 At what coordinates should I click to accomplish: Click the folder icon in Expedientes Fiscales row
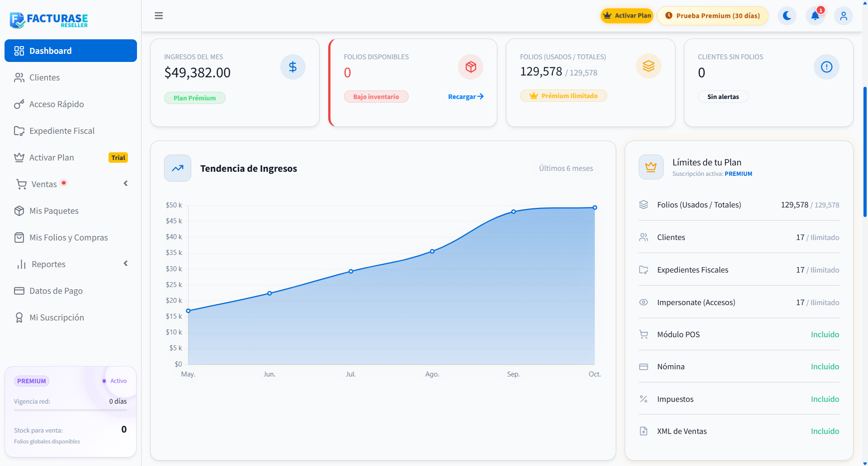click(644, 270)
